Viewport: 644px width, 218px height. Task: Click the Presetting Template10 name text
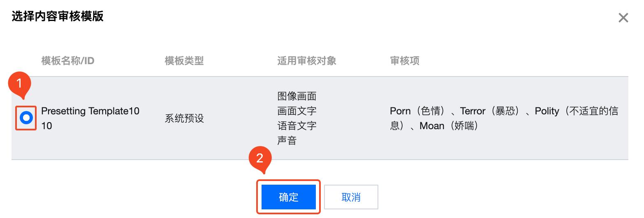(90, 111)
